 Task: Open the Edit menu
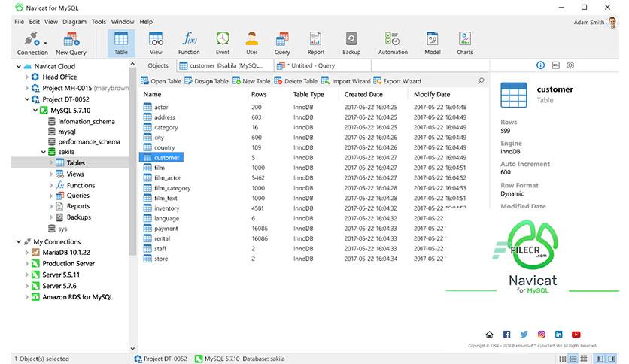pos(35,22)
